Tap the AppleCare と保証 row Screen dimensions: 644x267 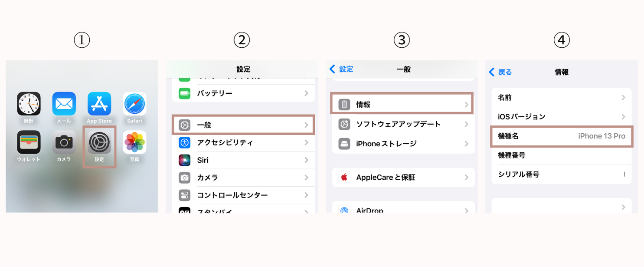[402, 177]
